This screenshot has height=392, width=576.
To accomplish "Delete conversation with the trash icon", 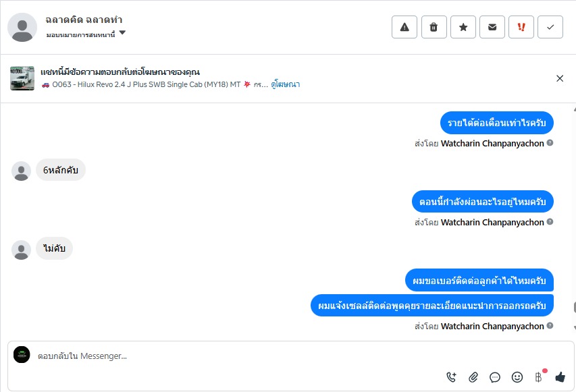I will 434,27.
